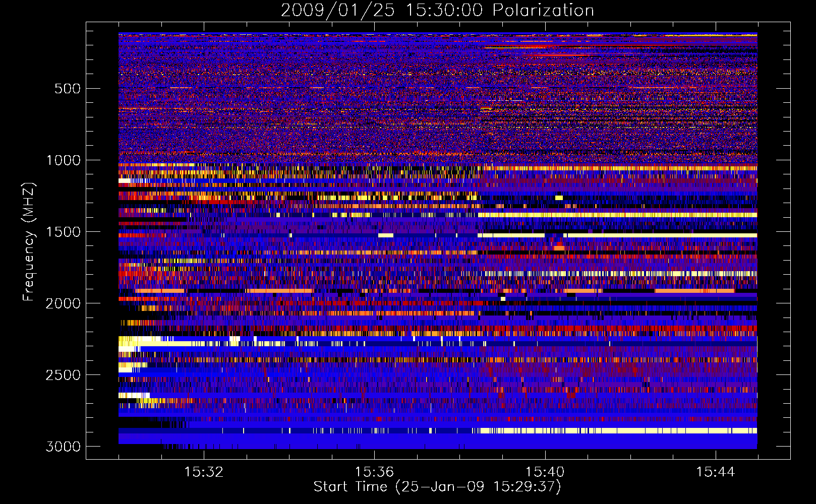Screen dimensions: 816x504
Task: Click the 1000 frequency tick label
Action: (x=63, y=160)
